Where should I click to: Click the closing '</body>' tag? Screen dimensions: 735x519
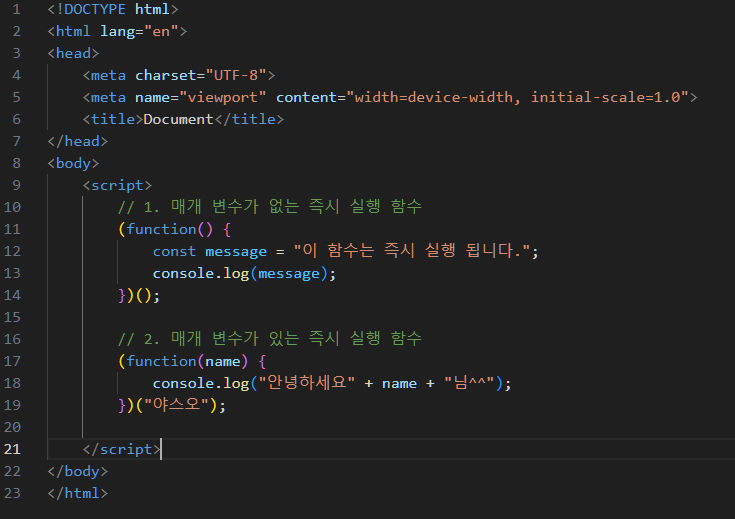point(77,472)
